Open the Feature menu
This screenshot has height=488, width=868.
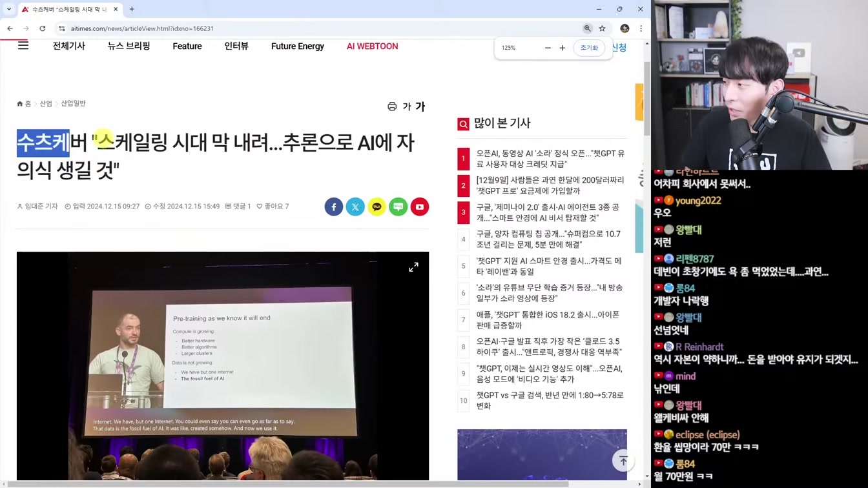[x=187, y=46]
